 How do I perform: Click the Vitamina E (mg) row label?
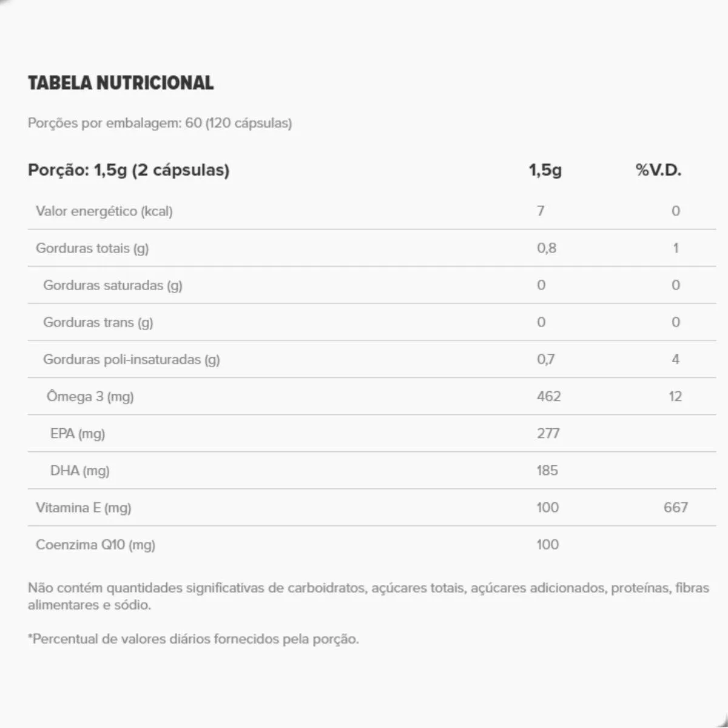(x=83, y=508)
